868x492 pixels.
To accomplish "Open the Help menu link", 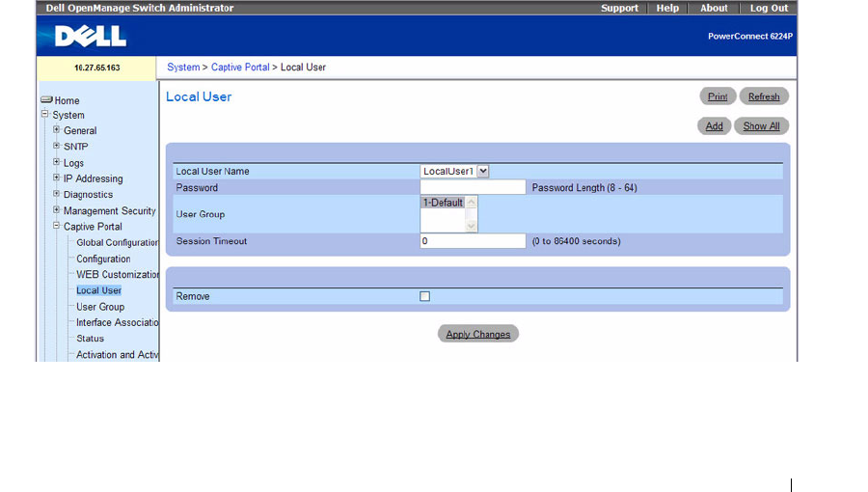I will pos(667,8).
